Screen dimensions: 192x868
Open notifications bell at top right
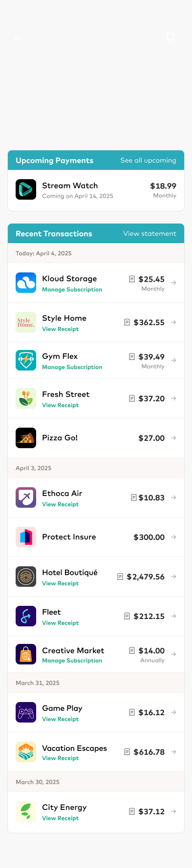[171, 37]
